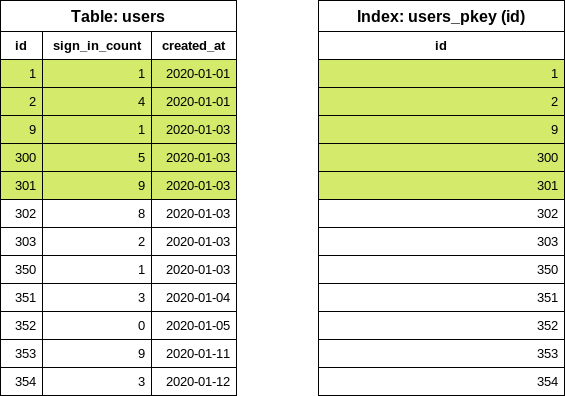565x396 pixels.
Task: Click the id header in the index
Action: tap(441, 46)
